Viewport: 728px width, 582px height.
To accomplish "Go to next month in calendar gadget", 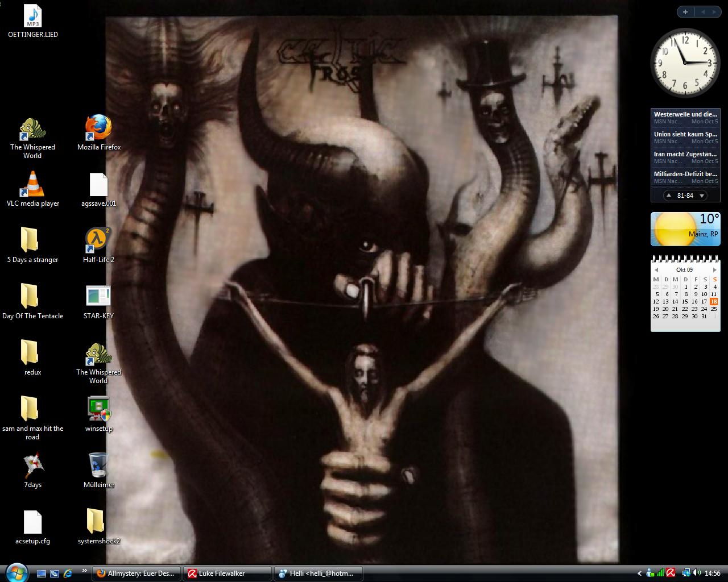I will click(x=714, y=270).
